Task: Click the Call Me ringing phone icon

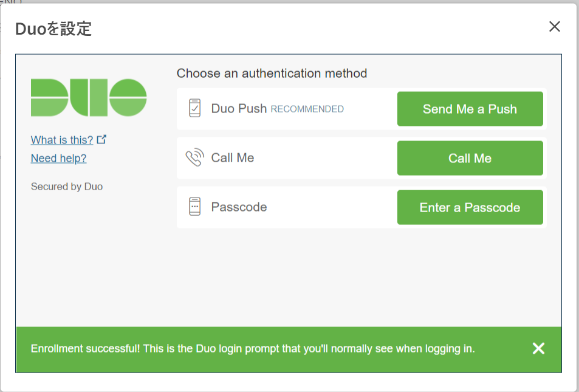Action: tap(194, 158)
